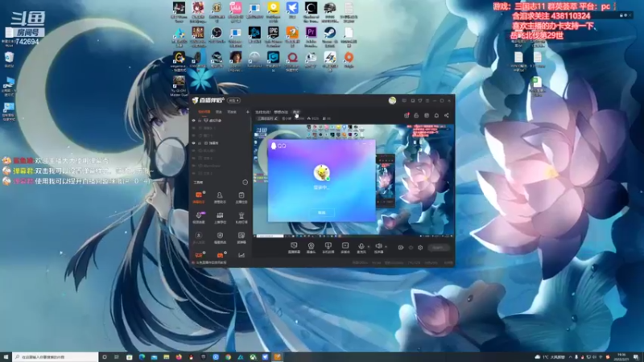
Task: Open the orange Origin icon on the desktop
Action: [x=349, y=60]
